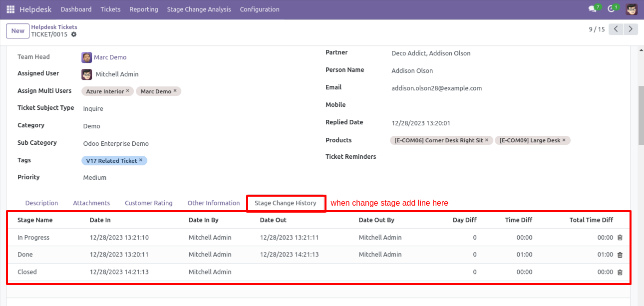Remove the V17 Related Ticket tag
The height and width of the screenshot is (306, 644).
click(141, 160)
